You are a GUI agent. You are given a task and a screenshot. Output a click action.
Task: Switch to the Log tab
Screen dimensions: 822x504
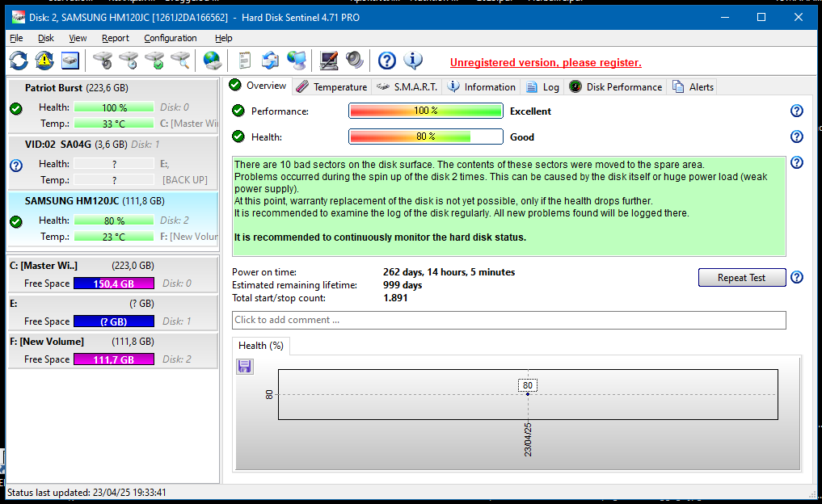(x=542, y=87)
